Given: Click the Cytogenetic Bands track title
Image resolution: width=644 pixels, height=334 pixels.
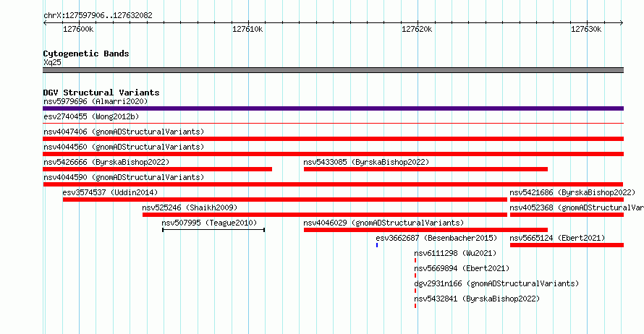Looking at the screenshot, I should (86, 53).
